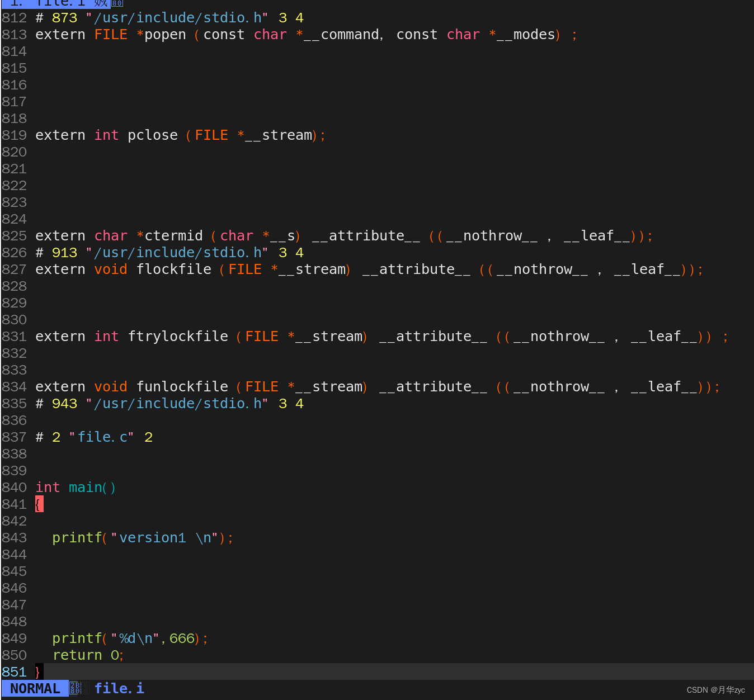Screen dimensions: 754x700
Task: Click line number 812 in the gutter
Action: click(14, 18)
